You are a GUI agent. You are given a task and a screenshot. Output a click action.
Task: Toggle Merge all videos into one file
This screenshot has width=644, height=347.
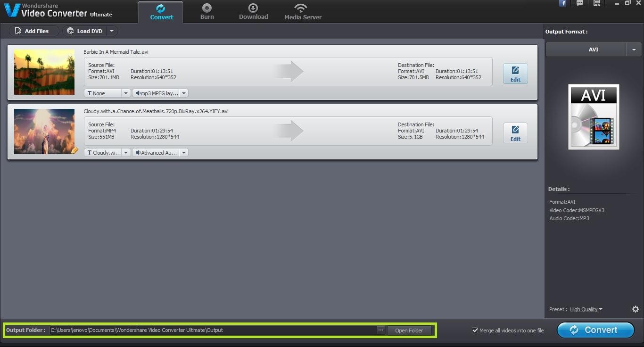coord(475,330)
